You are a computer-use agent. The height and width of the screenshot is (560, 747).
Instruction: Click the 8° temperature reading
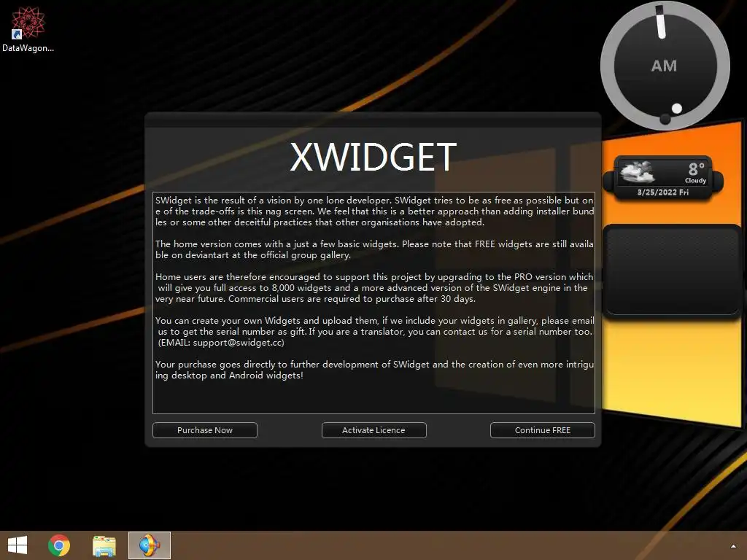coord(696,168)
